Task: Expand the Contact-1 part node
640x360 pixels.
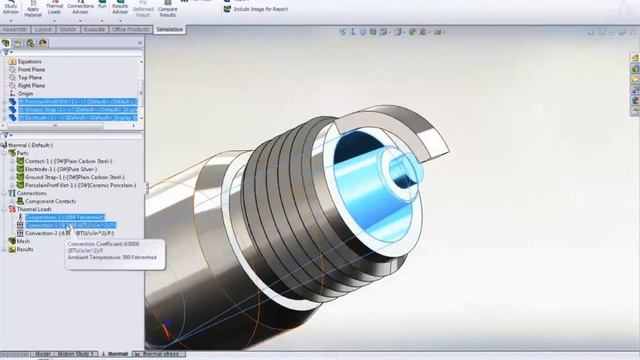Action: pyautogui.click(x=12, y=161)
